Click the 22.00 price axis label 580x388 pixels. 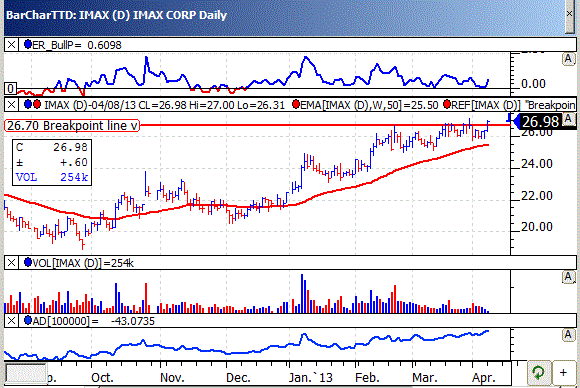tap(537, 196)
